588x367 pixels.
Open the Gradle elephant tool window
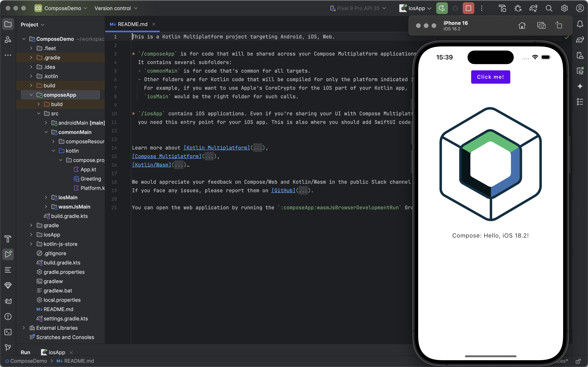tap(580, 40)
